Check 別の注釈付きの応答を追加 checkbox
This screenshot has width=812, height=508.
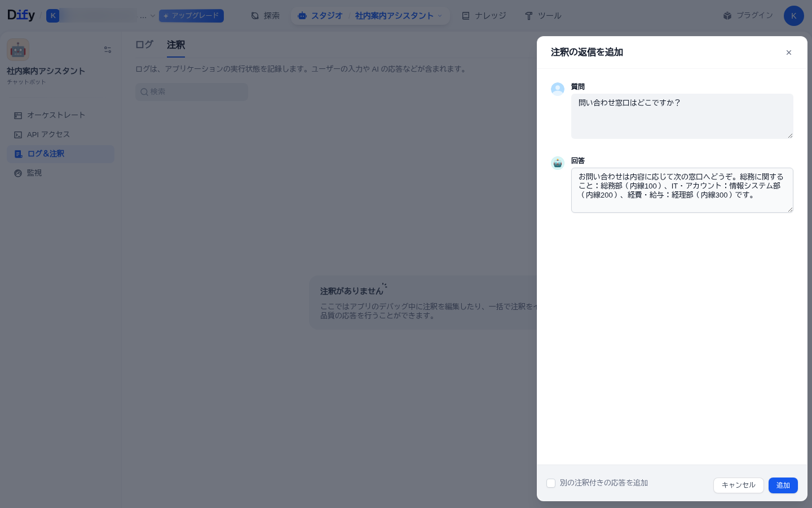[x=551, y=483]
